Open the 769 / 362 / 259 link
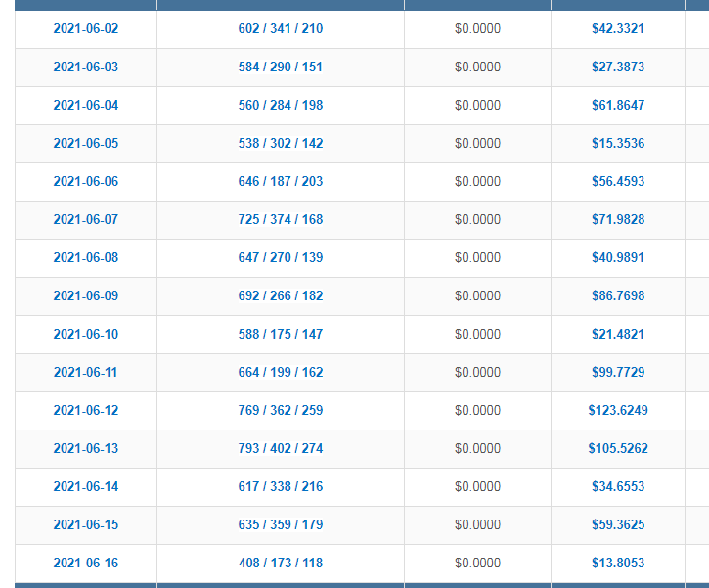 281,411
